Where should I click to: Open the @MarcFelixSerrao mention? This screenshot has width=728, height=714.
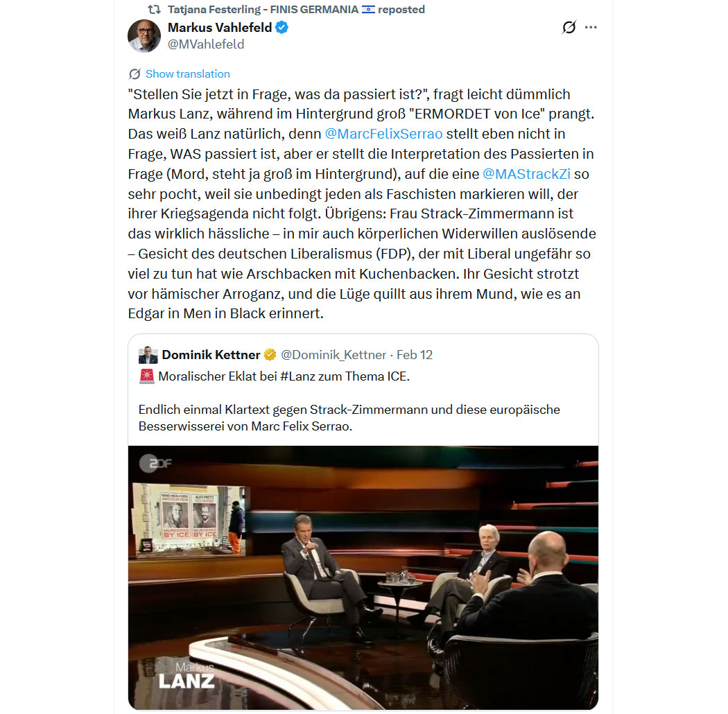383,134
